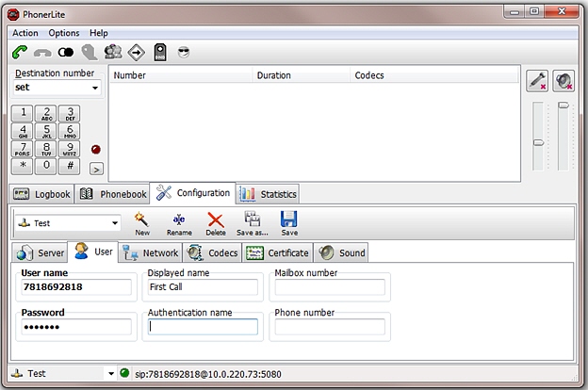Click the Displayed name field
This screenshot has width=588, height=390.
[x=203, y=287]
